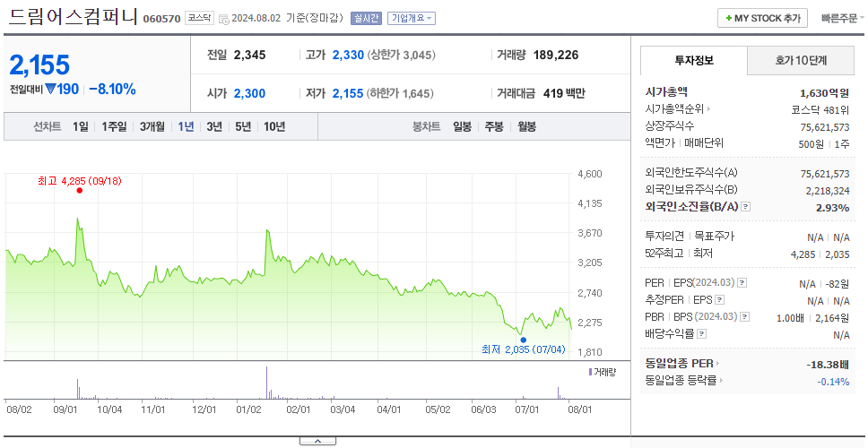Add the stock with MY STOCK 추가

click(x=763, y=18)
